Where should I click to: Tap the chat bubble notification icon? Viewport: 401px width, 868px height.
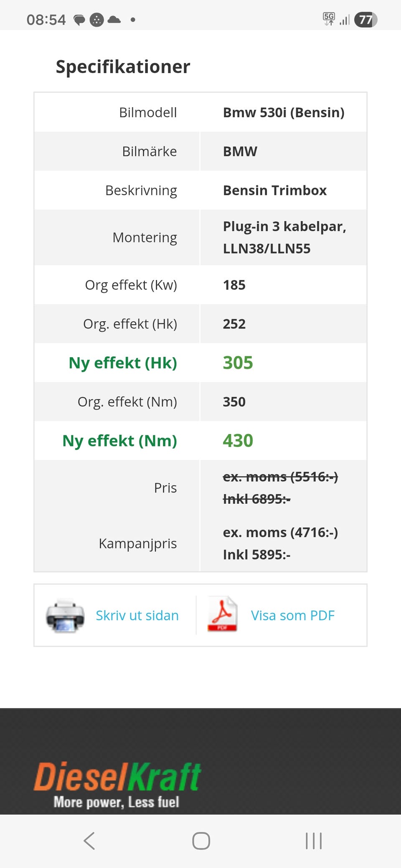pyautogui.click(x=79, y=20)
